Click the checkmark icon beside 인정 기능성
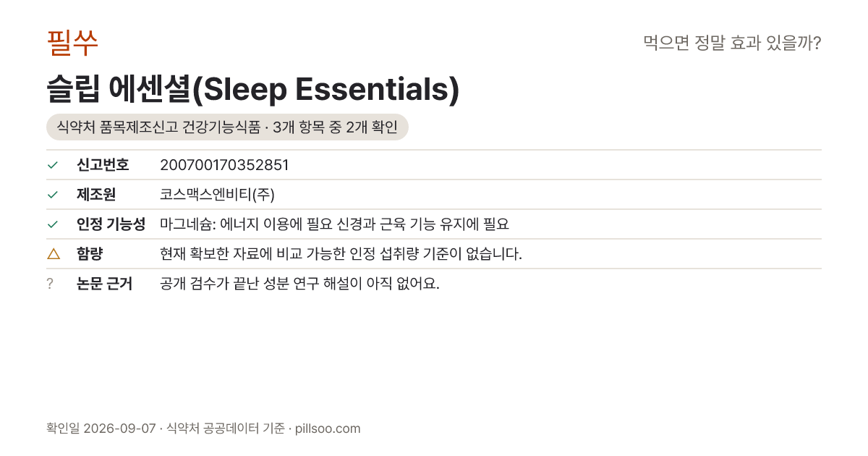868x456 pixels. [x=52, y=224]
